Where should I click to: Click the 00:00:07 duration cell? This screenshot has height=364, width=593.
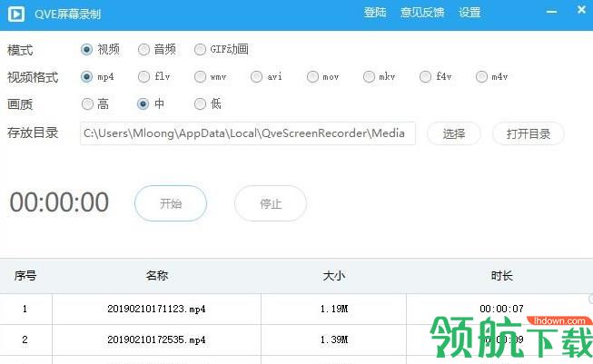[x=501, y=310]
